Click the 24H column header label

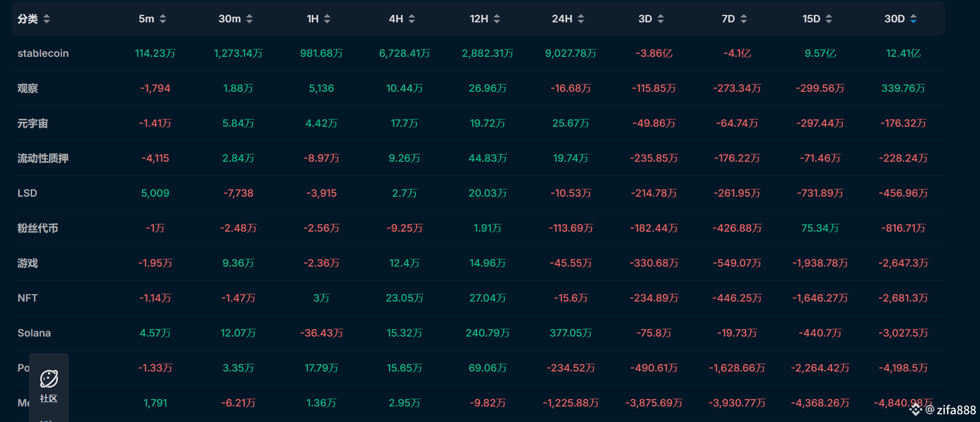pyautogui.click(x=562, y=19)
